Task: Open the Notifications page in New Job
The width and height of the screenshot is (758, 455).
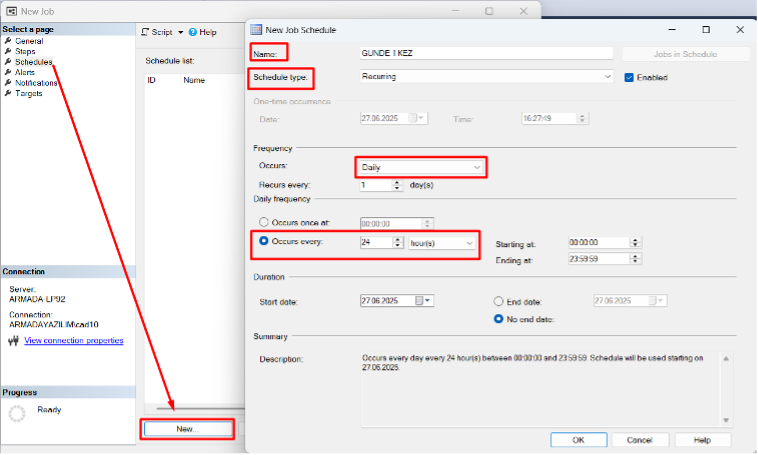Action: click(x=36, y=83)
